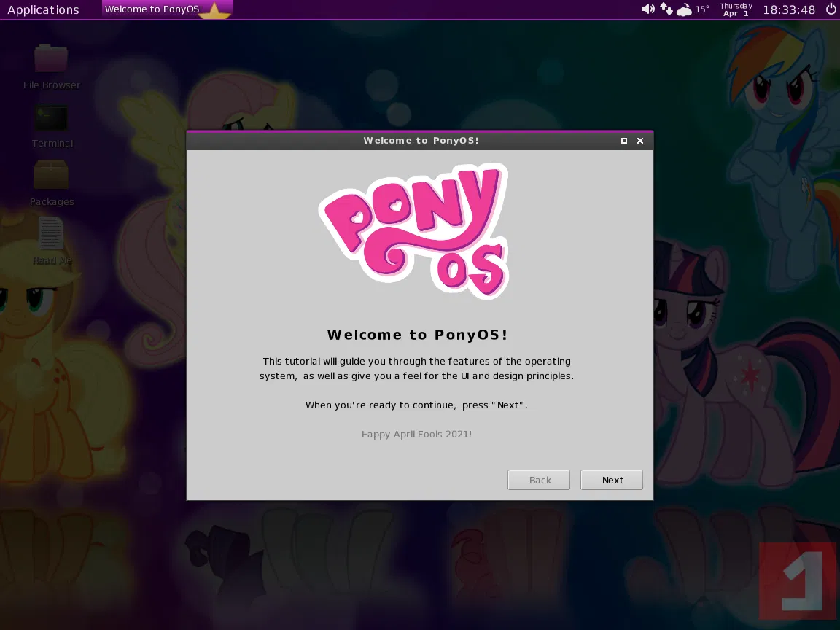
Task: Close the Welcome to PonyOS! window
Action: (x=639, y=140)
